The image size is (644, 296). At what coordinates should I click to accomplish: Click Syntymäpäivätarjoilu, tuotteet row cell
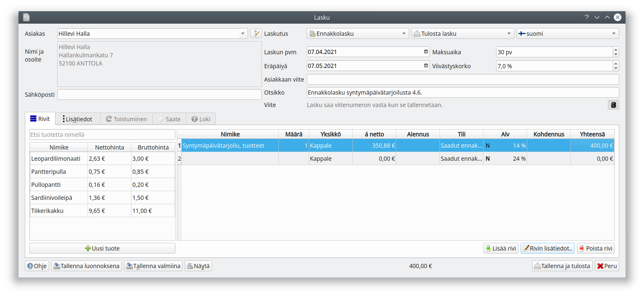tap(230, 146)
